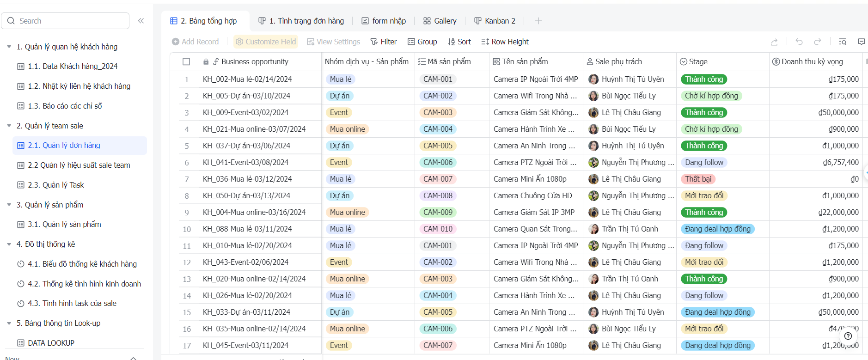
Task: Click the lock icon in Business opportunity header
Action: tap(206, 61)
